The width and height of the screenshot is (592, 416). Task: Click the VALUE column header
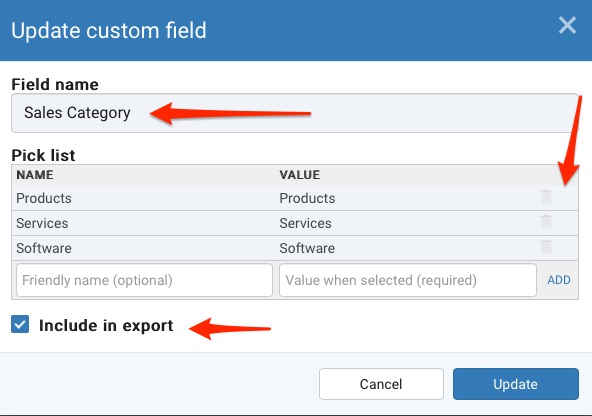pos(300,175)
